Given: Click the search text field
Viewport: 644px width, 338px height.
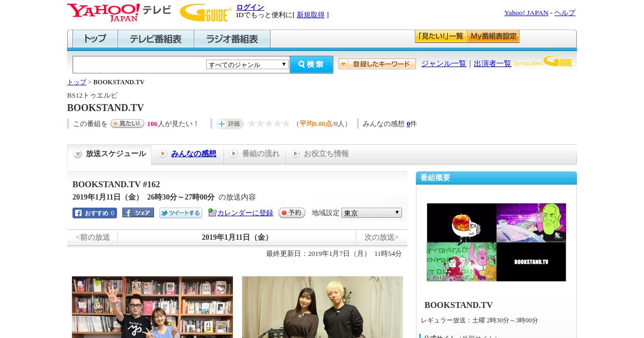Looking at the screenshot, I should click(140, 64).
